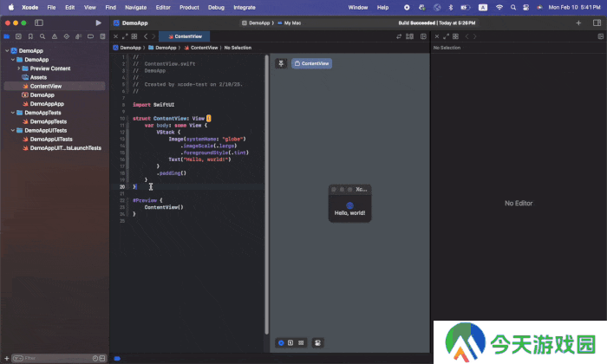This screenshot has height=364, width=607.
Task: Collapse the DemoAppUITests group
Action: coord(13,130)
